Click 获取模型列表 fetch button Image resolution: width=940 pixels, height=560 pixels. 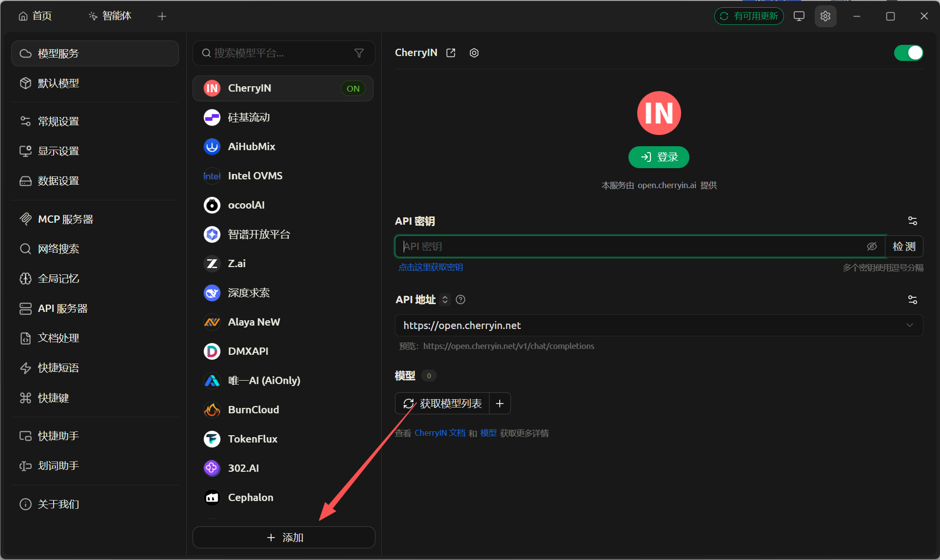coord(442,404)
